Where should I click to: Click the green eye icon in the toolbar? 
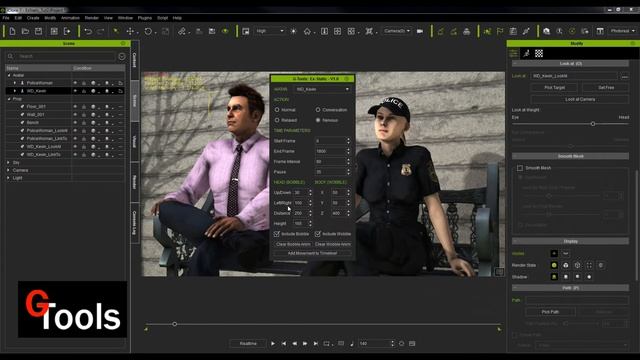click(225, 31)
